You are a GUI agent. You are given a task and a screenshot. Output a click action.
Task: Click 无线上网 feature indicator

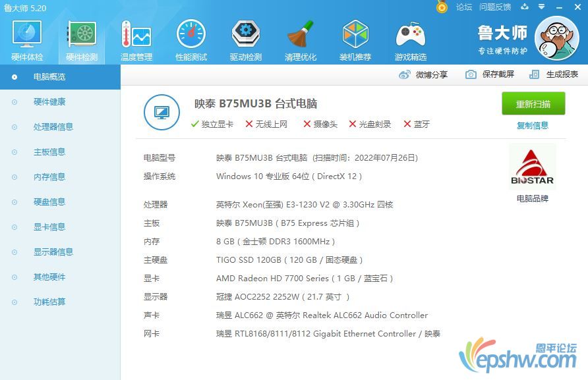point(266,124)
